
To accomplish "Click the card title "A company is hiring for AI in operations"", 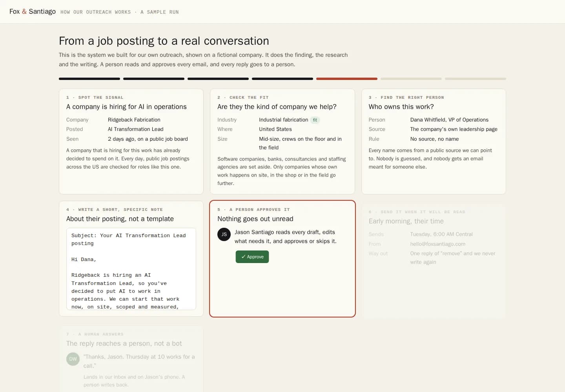I will (126, 107).
